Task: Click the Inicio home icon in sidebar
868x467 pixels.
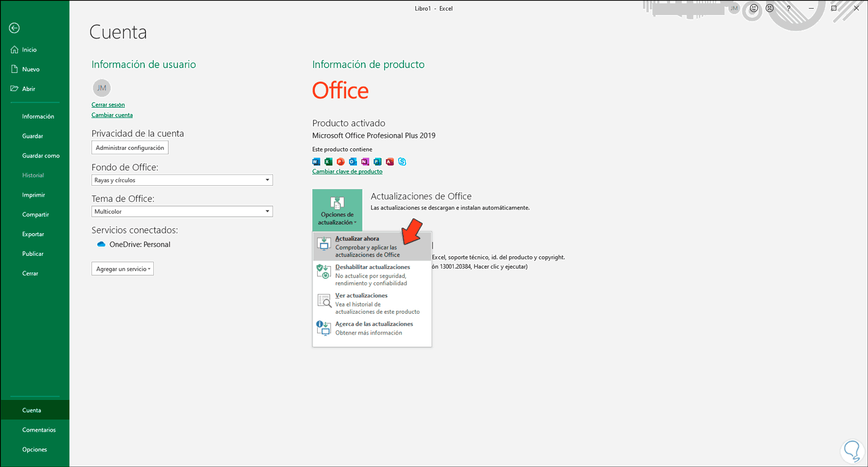Action: (14, 50)
